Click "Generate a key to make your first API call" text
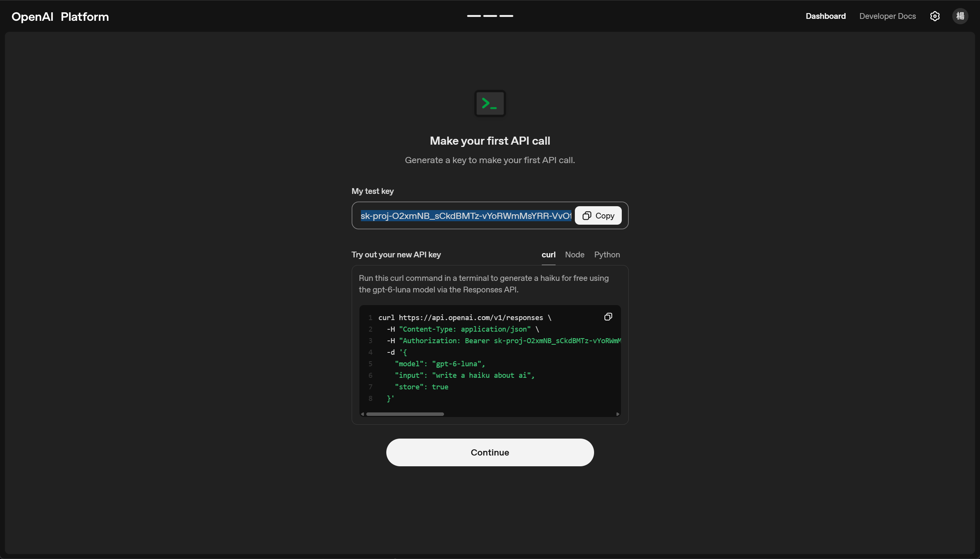The width and height of the screenshot is (980, 559). point(490,160)
